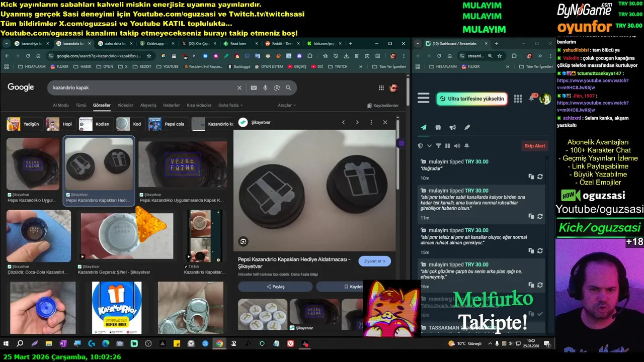The width and height of the screenshot is (644, 362).
Task: Switch to Videolar search tab
Action: (x=125, y=105)
